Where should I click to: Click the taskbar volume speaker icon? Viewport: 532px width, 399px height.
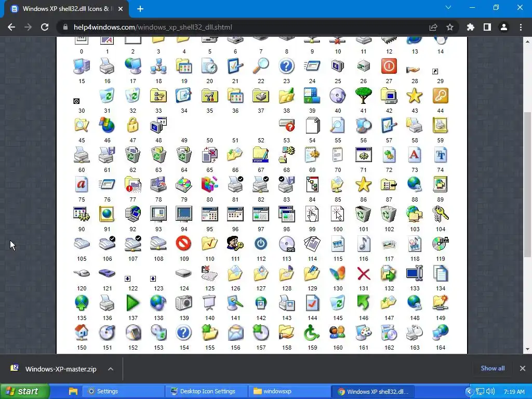tap(490, 392)
